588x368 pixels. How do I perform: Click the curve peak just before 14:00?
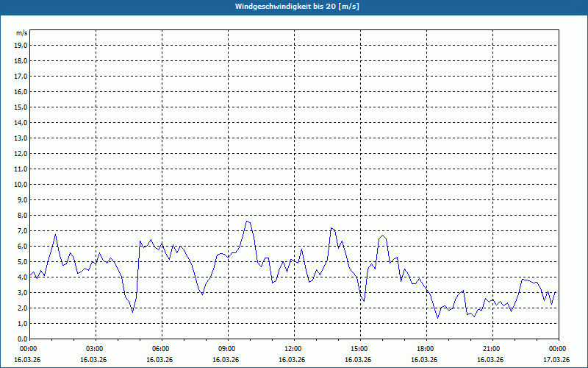(x=331, y=228)
